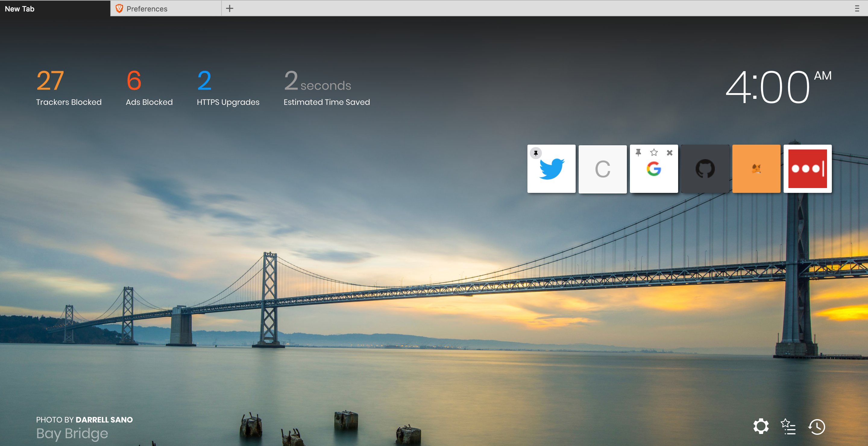Open settings via the gear icon

pos(761,426)
